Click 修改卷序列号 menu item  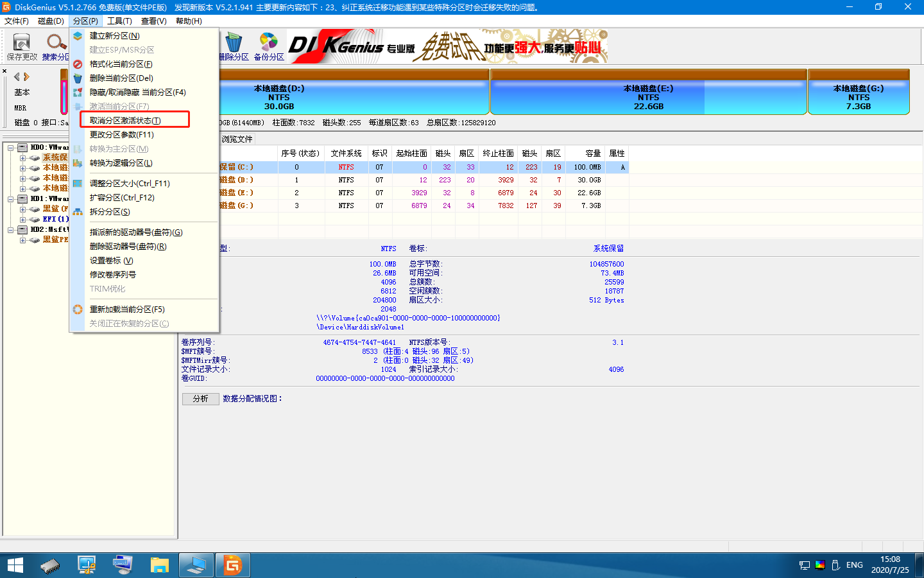pos(112,275)
